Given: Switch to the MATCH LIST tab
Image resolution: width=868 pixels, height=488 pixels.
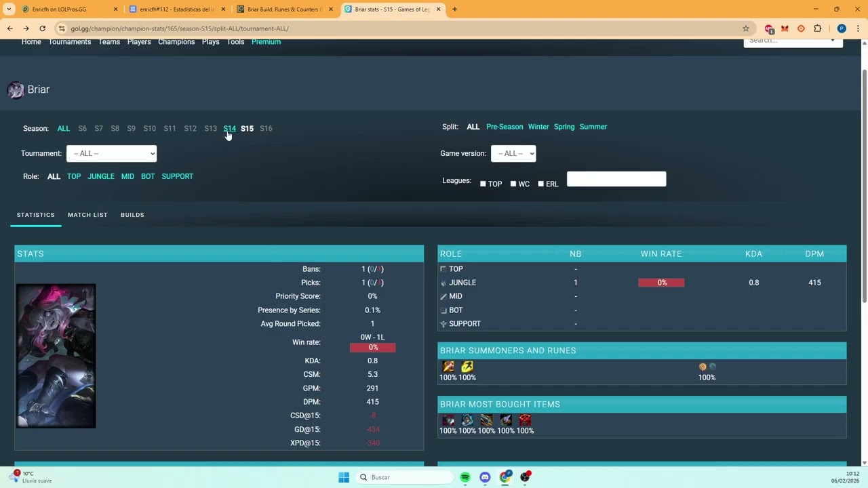Looking at the screenshot, I should click(x=87, y=215).
